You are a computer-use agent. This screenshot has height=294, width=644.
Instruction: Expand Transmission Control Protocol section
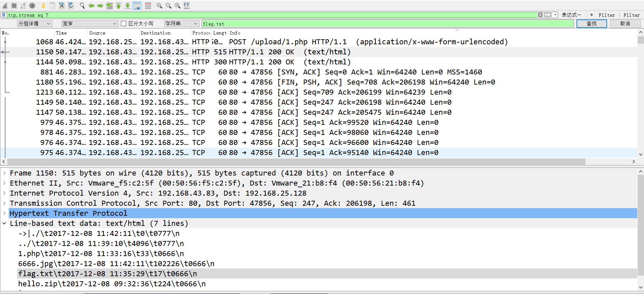click(4, 203)
